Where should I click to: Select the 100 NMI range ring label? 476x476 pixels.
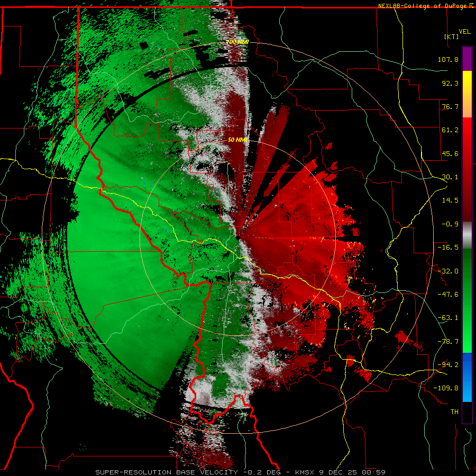(237, 42)
